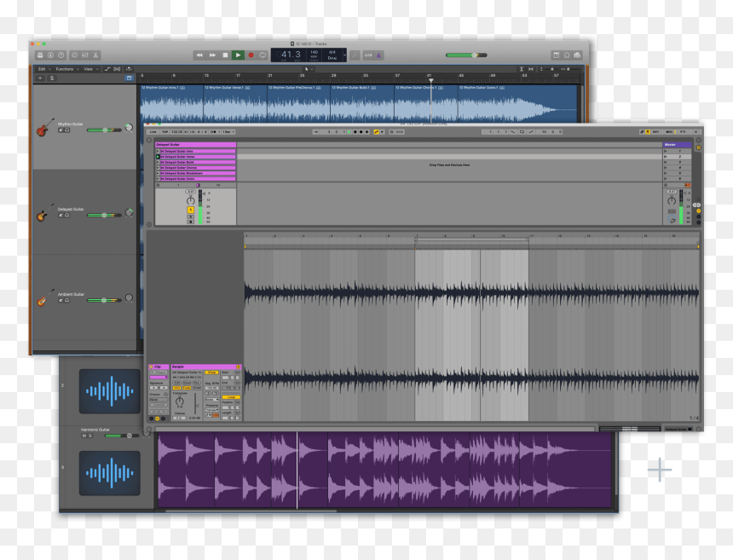Mute the Harmonic Guitar track
733x560 pixels.
coord(84,436)
